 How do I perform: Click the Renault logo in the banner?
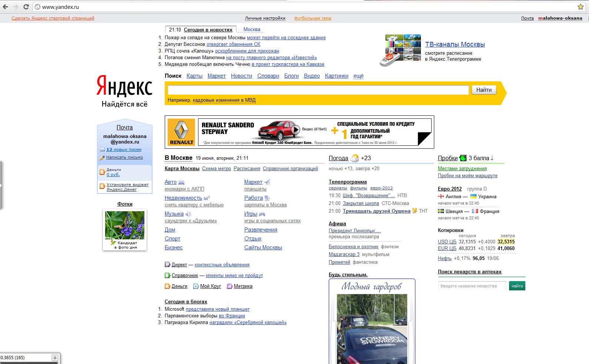point(181,132)
